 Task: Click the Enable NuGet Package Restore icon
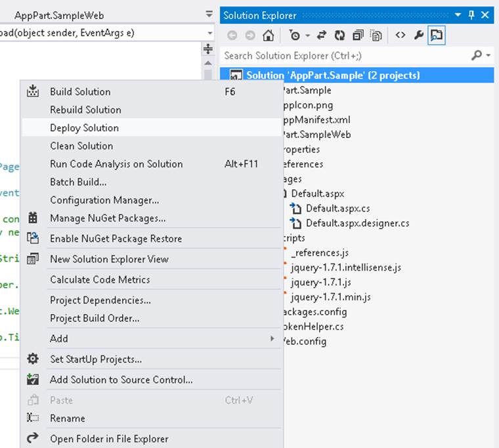[x=33, y=238]
